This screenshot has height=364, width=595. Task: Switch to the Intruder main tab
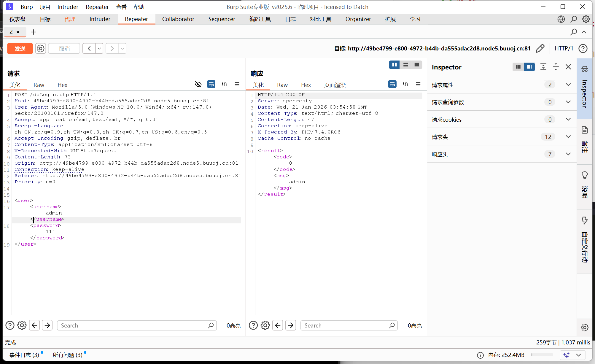[x=100, y=19]
